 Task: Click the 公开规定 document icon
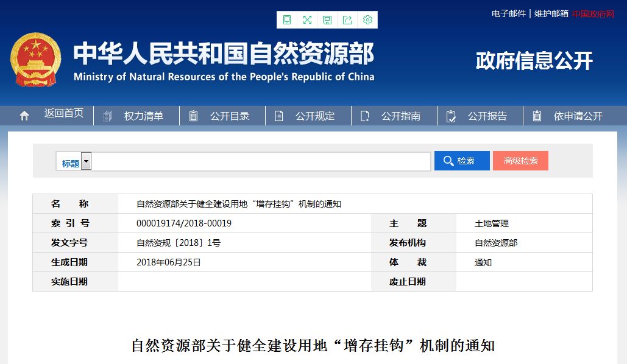(278, 116)
